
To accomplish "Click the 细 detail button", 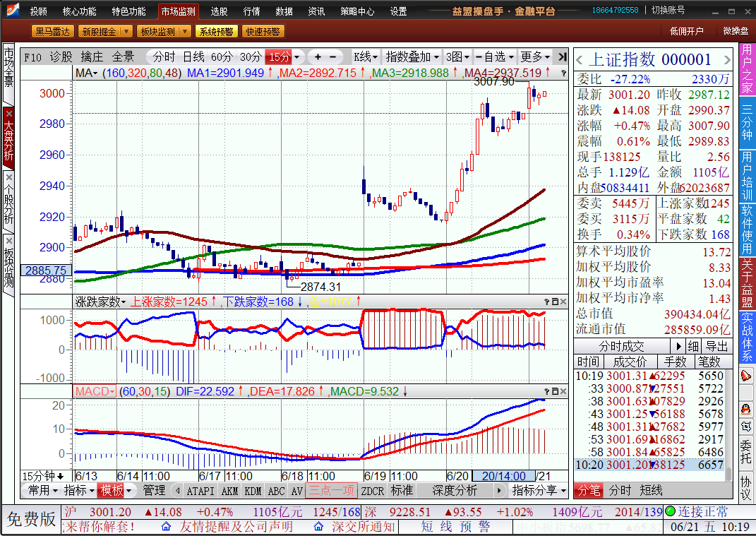I will (693, 346).
